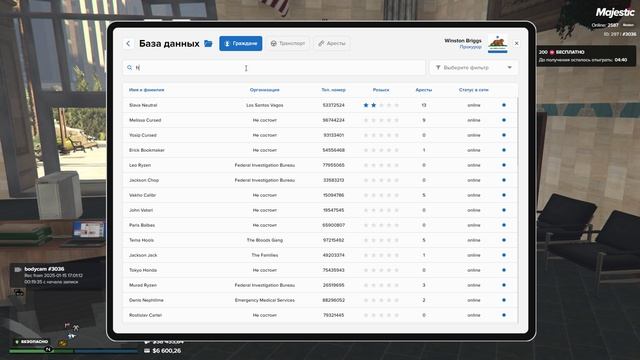Click phone number 98744224
The image size is (640, 360).
point(333,120)
